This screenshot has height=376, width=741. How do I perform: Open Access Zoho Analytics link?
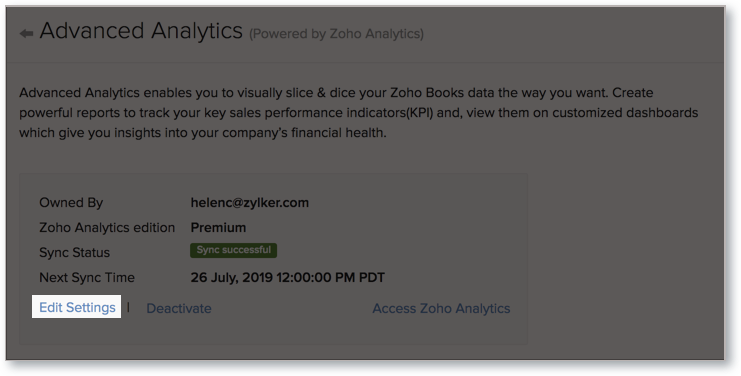(x=441, y=308)
